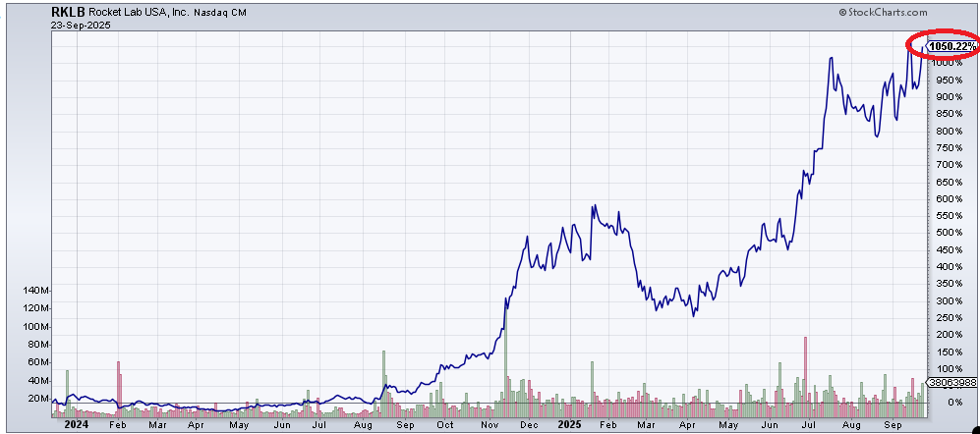This screenshot has height=434, width=980.
Task: Select the 2024 year marker on time axis
Action: [76, 425]
